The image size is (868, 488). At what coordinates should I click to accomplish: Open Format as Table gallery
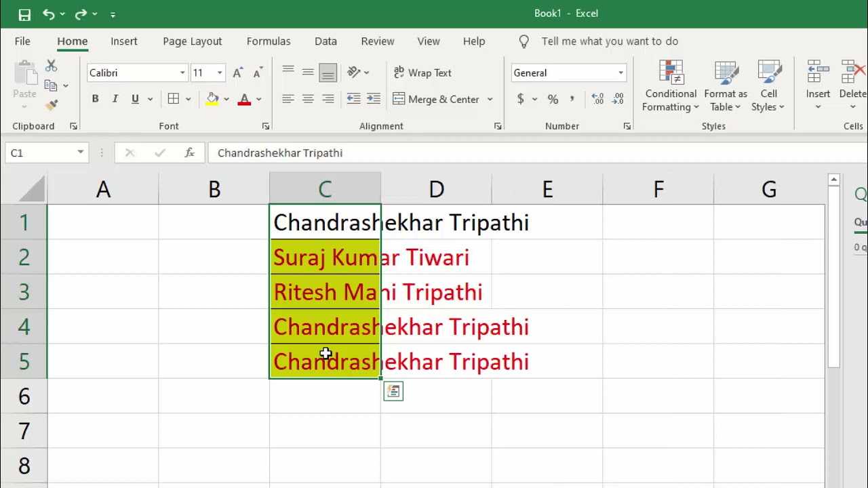coord(726,86)
